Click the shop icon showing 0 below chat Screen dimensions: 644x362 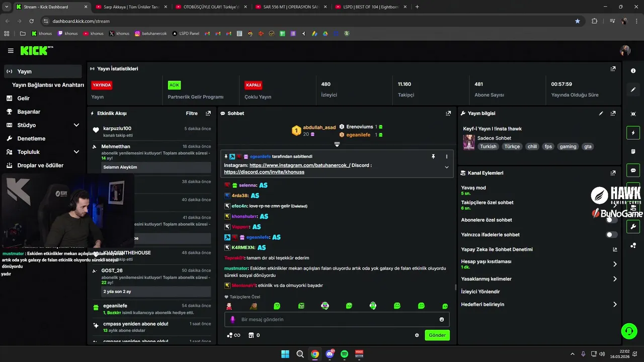[251, 335]
